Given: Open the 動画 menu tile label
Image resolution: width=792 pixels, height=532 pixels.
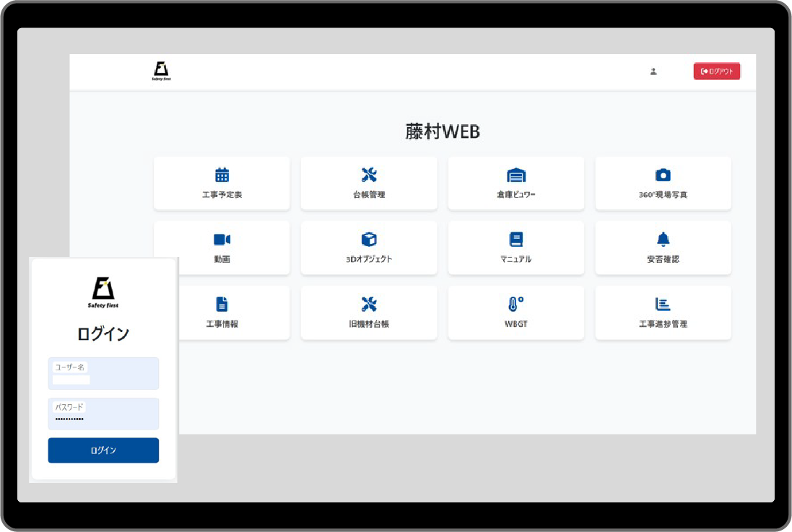Looking at the screenshot, I should 222,259.
